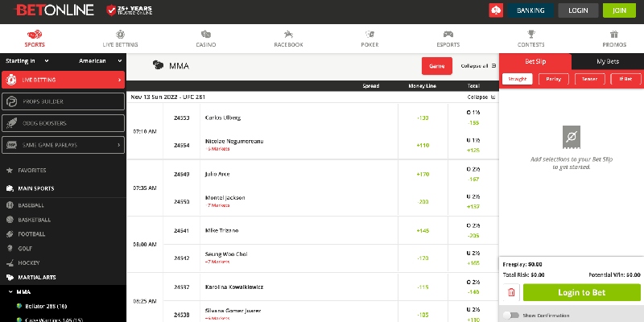644x322 pixels.
Task: Open Bellator 288 in sidebar
Action: click(x=46, y=306)
